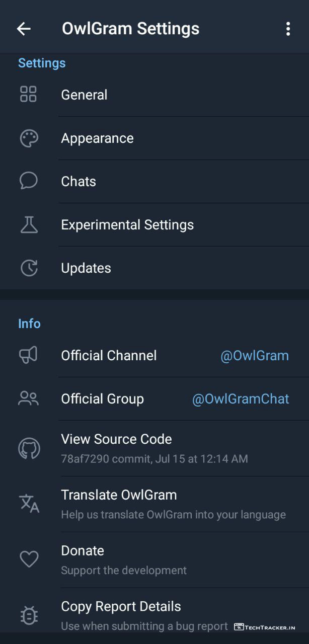Select the Appearance settings entry
The width and height of the screenshot is (309, 644).
pos(97,138)
